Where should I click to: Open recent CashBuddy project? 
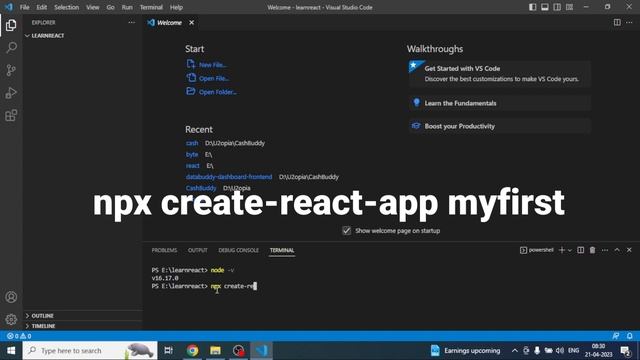[201, 188]
